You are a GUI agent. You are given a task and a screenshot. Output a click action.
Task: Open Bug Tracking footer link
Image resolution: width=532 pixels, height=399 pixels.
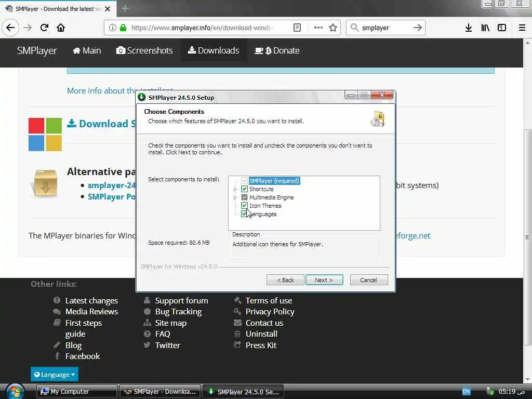pyautogui.click(x=178, y=312)
